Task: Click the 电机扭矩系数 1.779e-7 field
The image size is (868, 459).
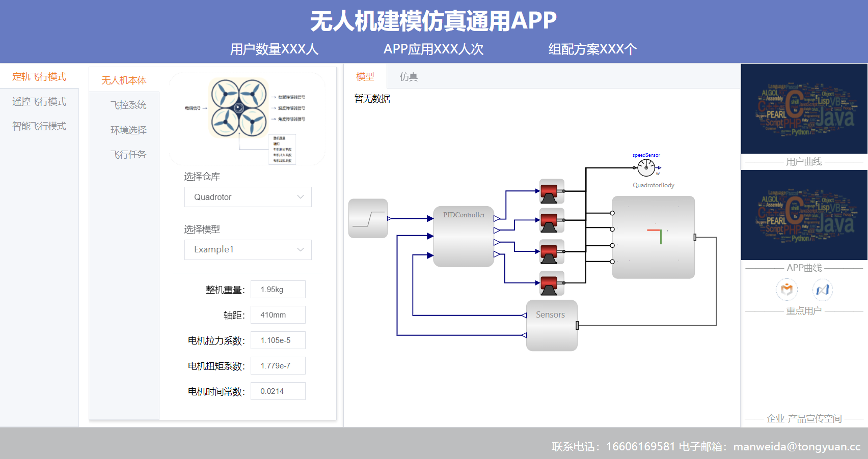Action: (278, 366)
